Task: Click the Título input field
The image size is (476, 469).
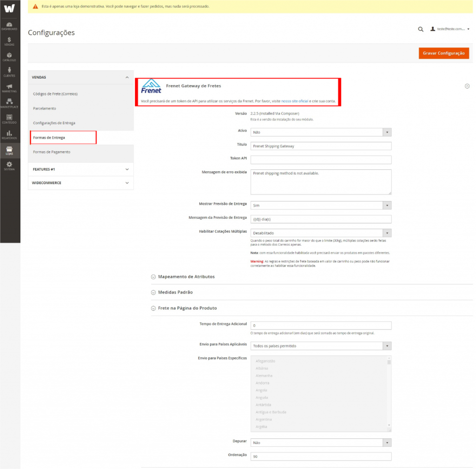Action: [x=321, y=146]
